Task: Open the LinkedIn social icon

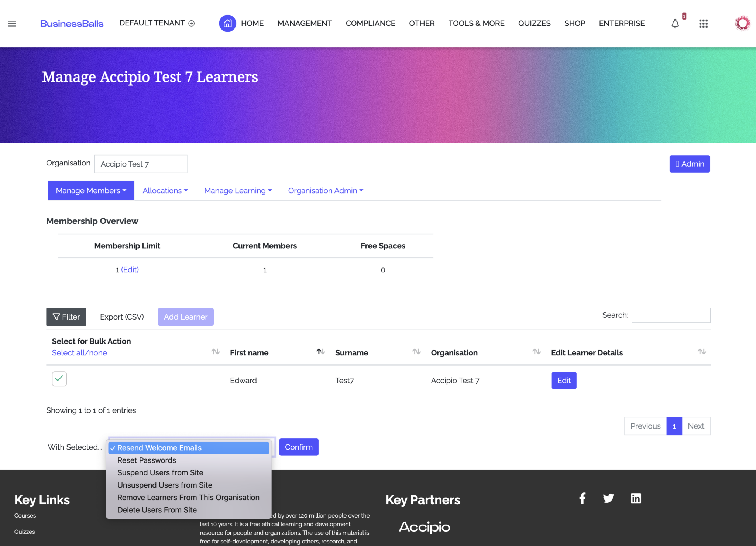Action: tap(636, 498)
